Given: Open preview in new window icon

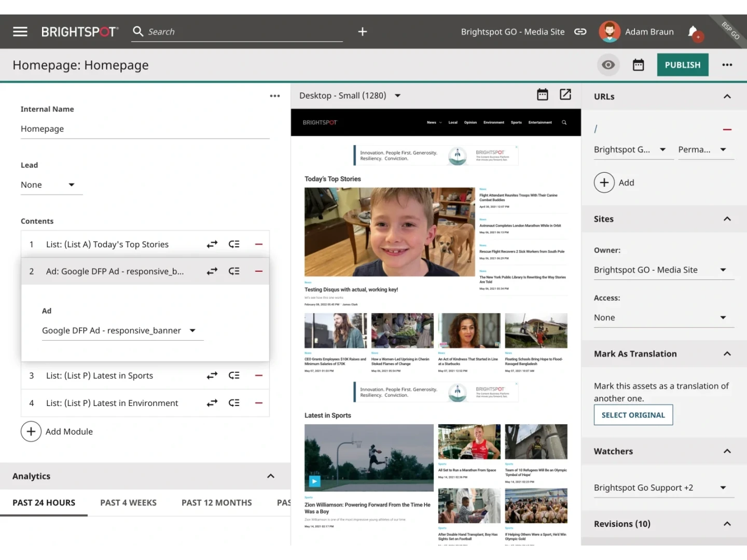Looking at the screenshot, I should click(x=565, y=94).
